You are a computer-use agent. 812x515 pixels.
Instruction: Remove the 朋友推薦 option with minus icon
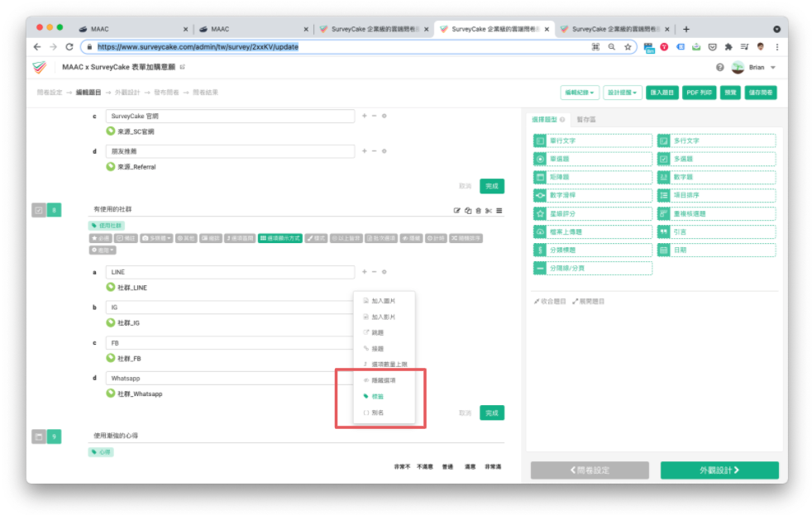point(374,151)
